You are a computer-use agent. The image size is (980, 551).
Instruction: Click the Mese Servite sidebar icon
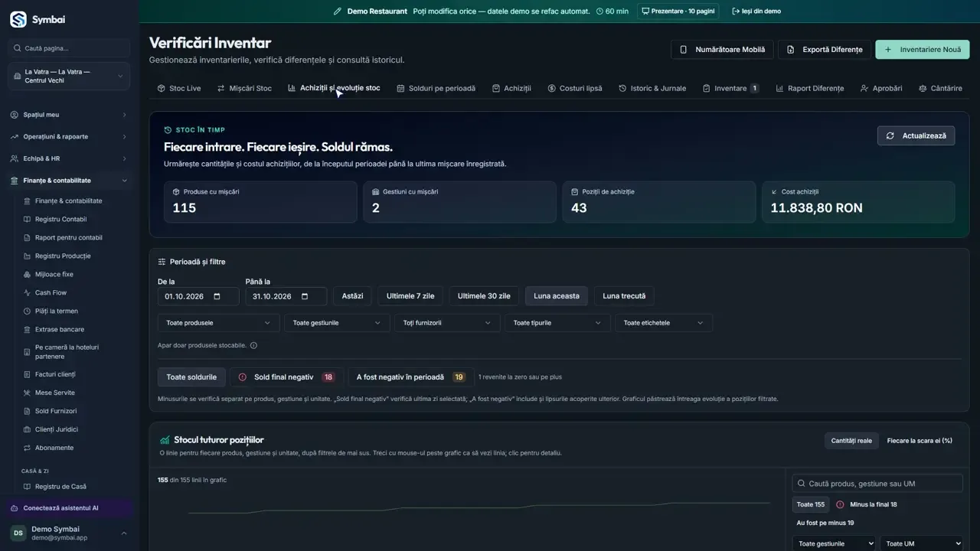[x=28, y=393]
